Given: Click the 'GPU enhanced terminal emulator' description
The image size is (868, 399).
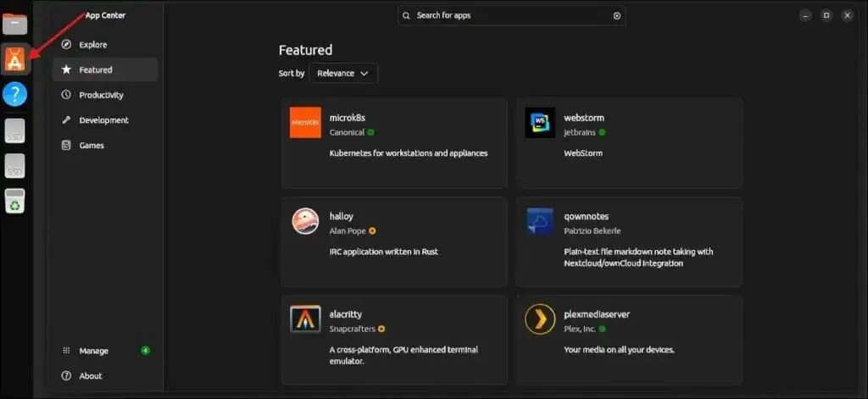Looking at the screenshot, I should (403, 355).
